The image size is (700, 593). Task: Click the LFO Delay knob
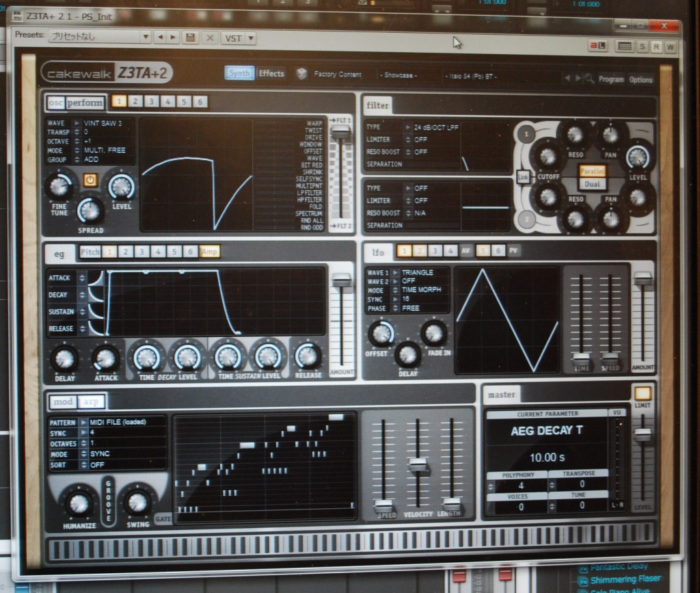tap(407, 355)
